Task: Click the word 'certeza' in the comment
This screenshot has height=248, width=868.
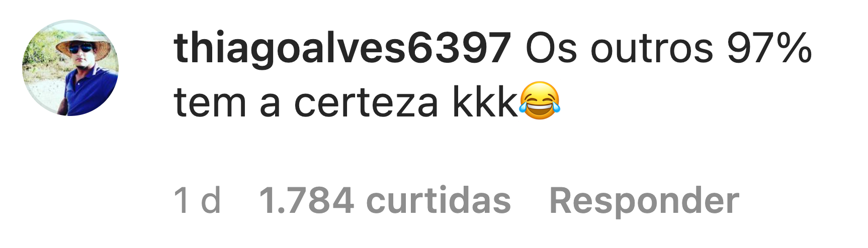Action: click(x=366, y=102)
